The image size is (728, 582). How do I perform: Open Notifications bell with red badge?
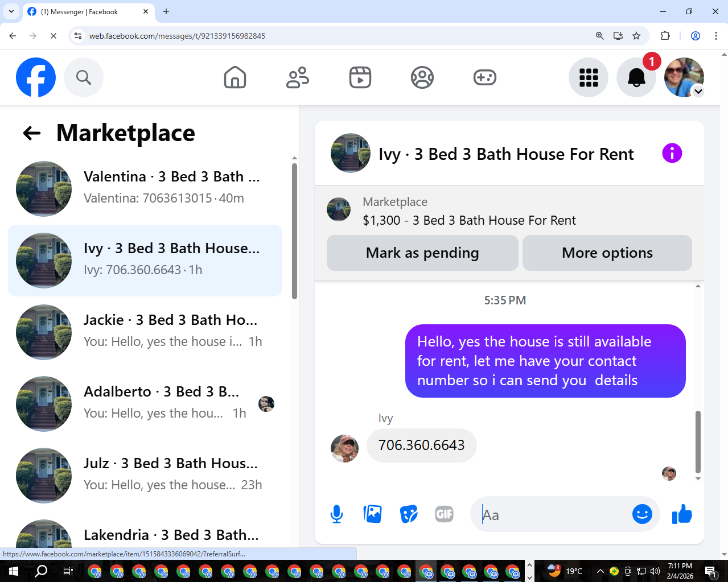pyautogui.click(x=636, y=77)
